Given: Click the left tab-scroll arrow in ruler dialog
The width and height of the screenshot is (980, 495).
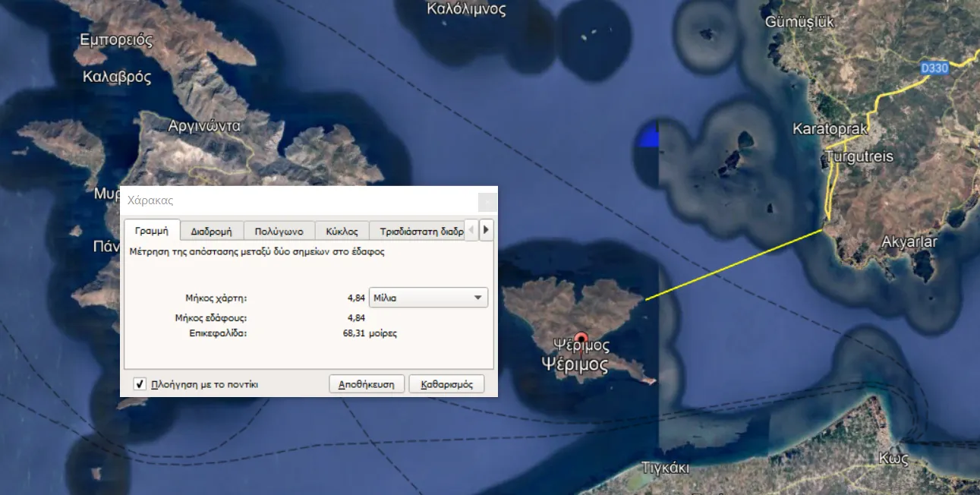Looking at the screenshot, I should tap(471, 230).
